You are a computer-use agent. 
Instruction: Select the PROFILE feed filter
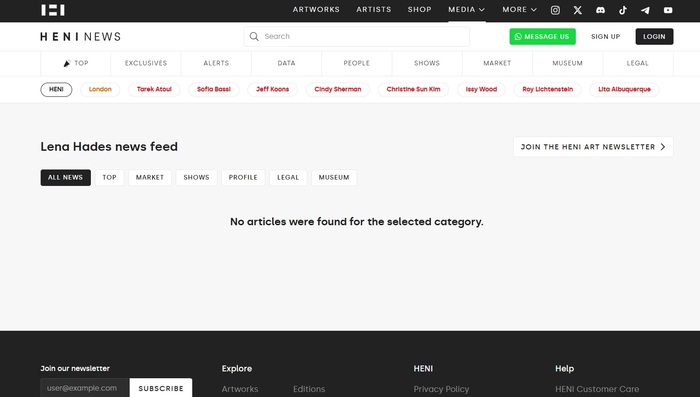click(x=243, y=177)
